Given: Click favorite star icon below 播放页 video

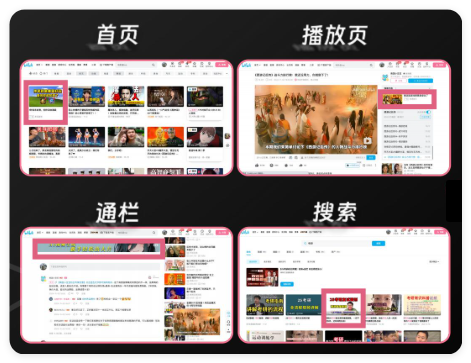Looking at the screenshot, I should click(x=286, y=165).
